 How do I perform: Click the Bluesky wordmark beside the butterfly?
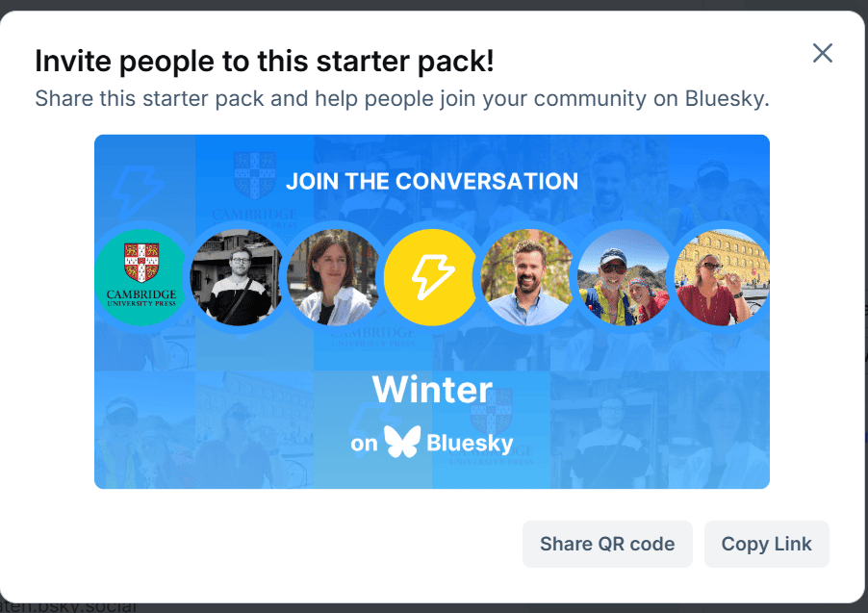point(470,443)
